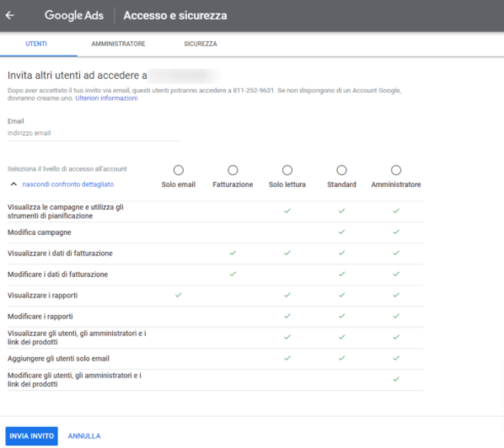This screenshot has height=448, width=504.
Task: Click the Amministratore column label
Action: click(396, 184)
